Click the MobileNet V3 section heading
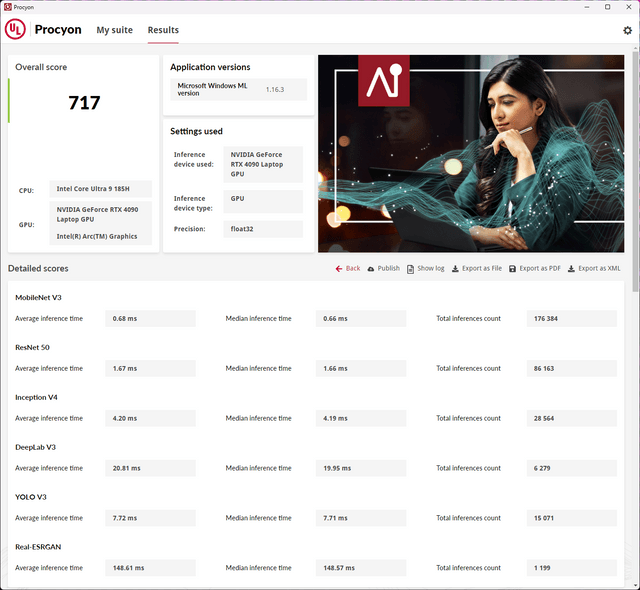 pos(38,297)
